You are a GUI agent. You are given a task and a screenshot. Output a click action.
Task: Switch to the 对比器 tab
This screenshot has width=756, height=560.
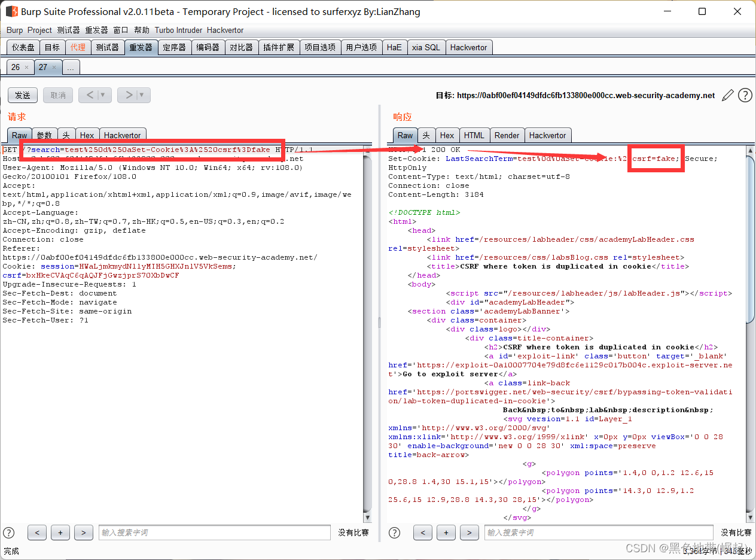(x=241, y=47)
